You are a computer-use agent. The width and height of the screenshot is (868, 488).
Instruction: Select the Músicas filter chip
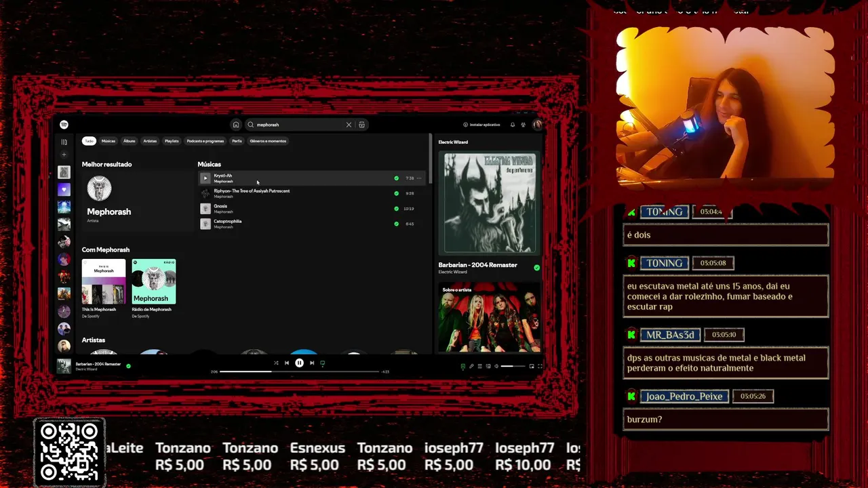point(108,141)
